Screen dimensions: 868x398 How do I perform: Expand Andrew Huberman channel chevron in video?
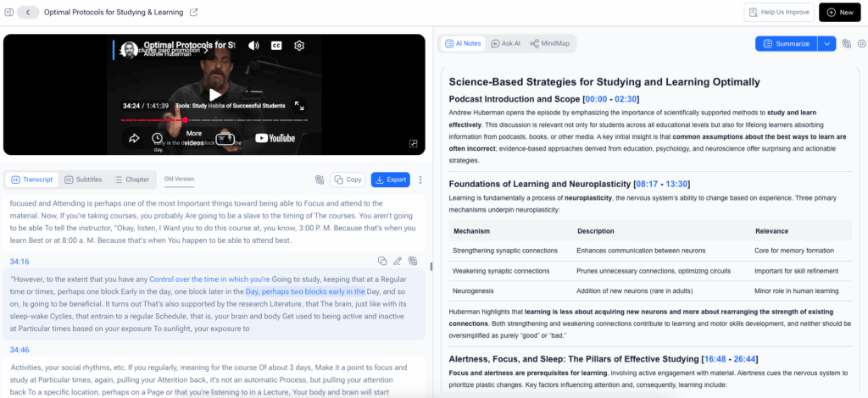(x=205, y=50)
